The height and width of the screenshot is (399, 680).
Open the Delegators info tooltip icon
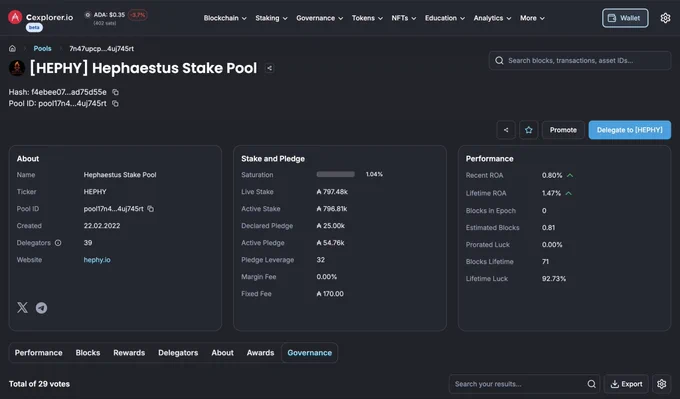coord(58,243)
